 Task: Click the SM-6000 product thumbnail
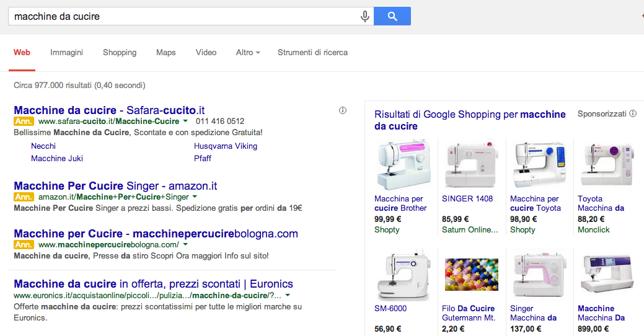(x=404, y=275)
